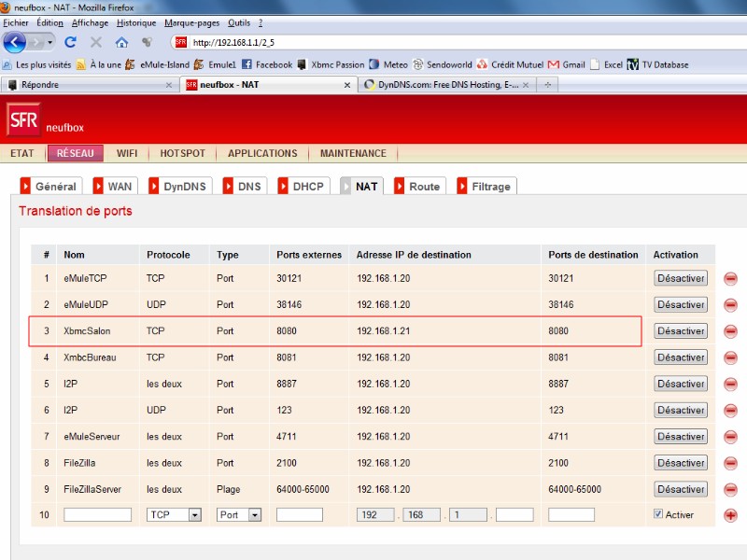This screenshot has height=560, width=747.
Task: Open the Outils menu
Action: click(x=239, y=22)
